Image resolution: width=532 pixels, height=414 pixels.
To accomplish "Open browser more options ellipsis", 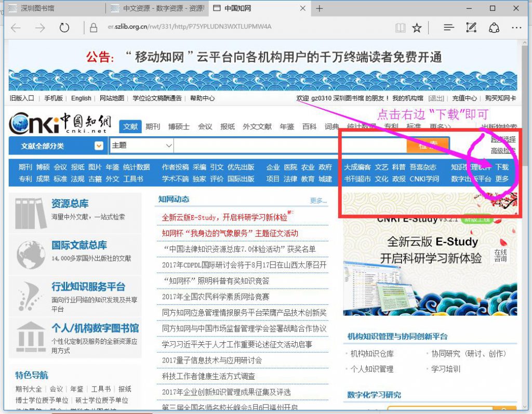I will click(516, 28).
